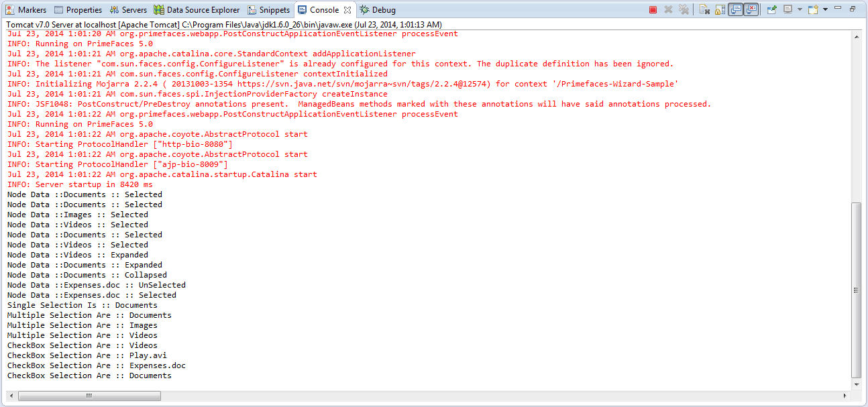Enable Scroll Lock on console output
This screenshot has height=407, width=868.
click(718, 9)
